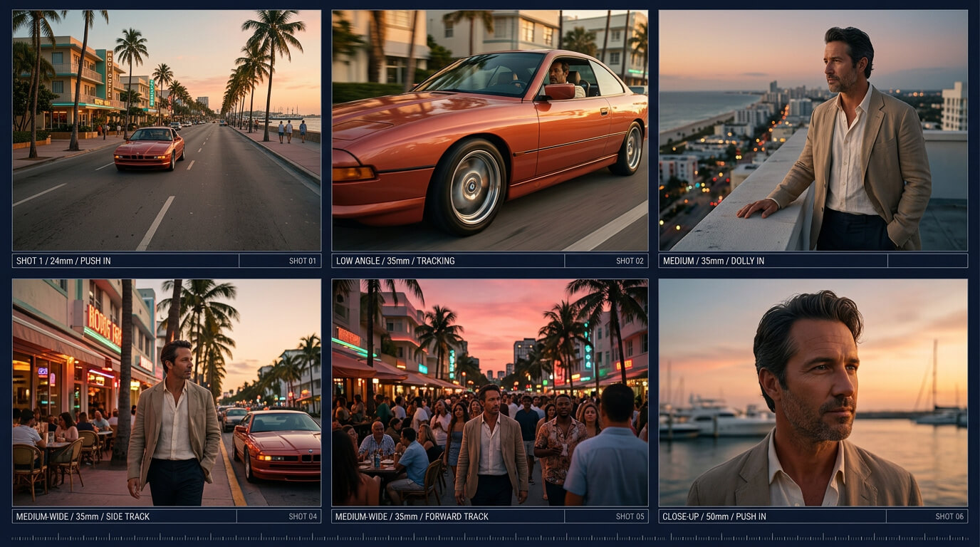Viewport: 980px width, 547px height.
Task: Select the marina close-up portrait thumbnail
Action: click(813, 392)
